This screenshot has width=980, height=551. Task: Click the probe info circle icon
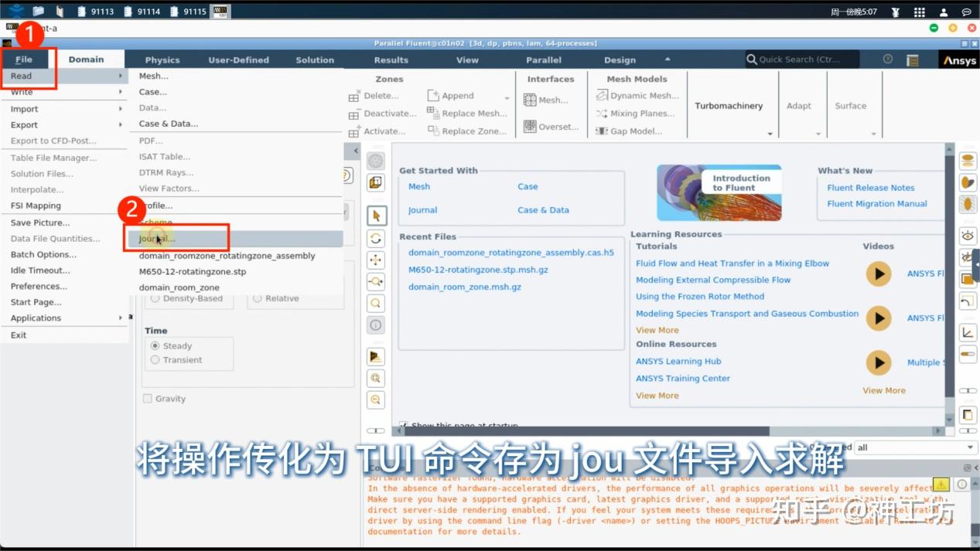click(x=376, y=325)
